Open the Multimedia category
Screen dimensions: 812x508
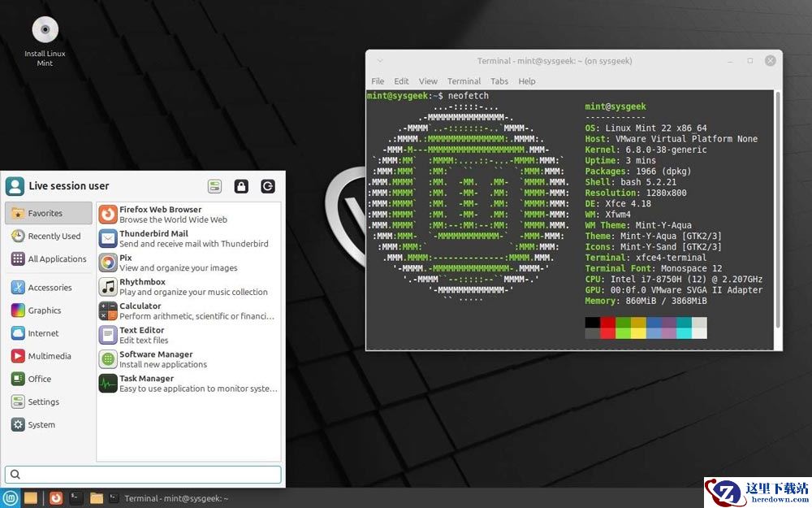click(x=49, y=356)
